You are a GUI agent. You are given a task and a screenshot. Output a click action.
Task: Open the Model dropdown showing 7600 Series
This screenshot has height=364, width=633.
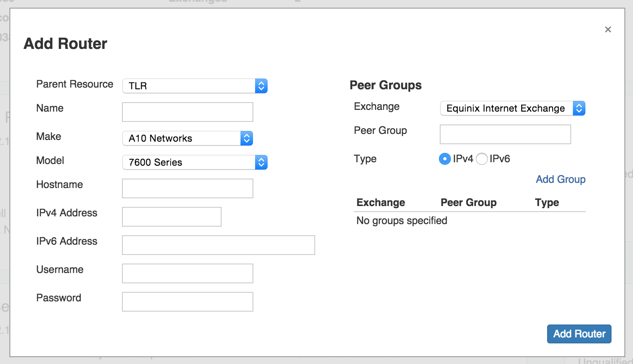click(195, 162)
